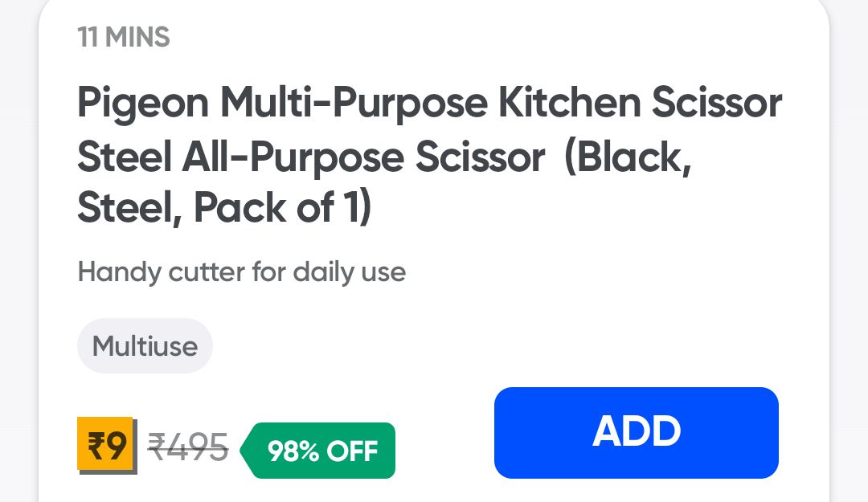Click the struck-through ₹495 price
Viewport: 868px width, 502px height.
(x=188, y=447)
